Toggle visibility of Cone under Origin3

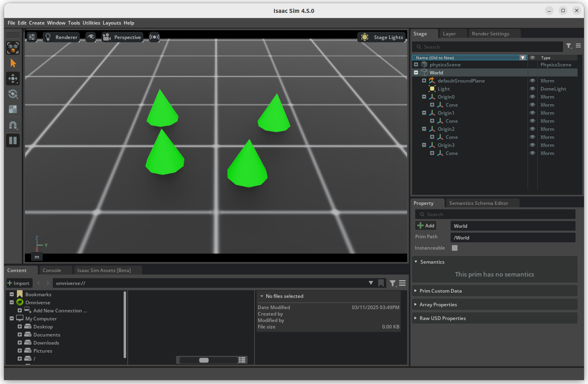click(532, 153)
